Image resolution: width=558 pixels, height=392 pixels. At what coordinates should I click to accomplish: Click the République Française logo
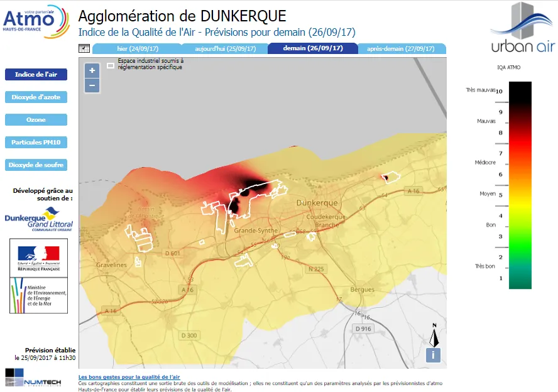coord(38,258)
